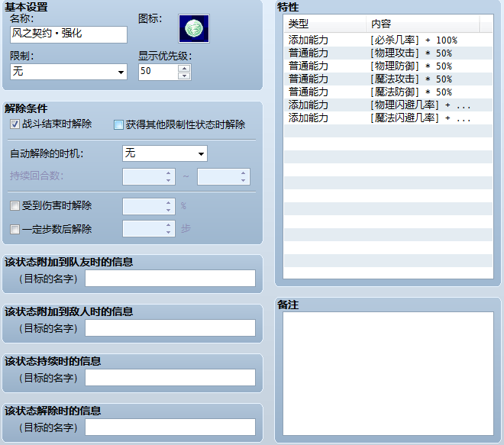Select the [魔法攻击] * 50% trait row
504x445 pixels.
388,79
